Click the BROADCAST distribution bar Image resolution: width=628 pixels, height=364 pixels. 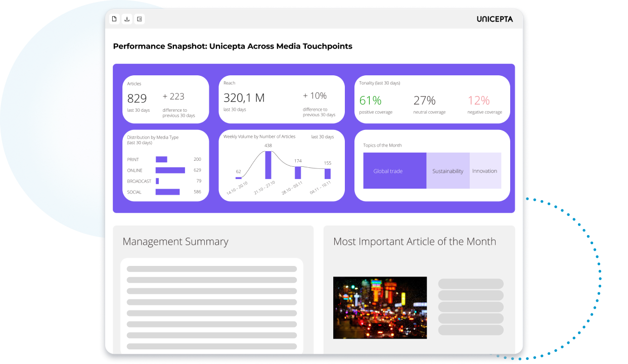tap(157, 181)
